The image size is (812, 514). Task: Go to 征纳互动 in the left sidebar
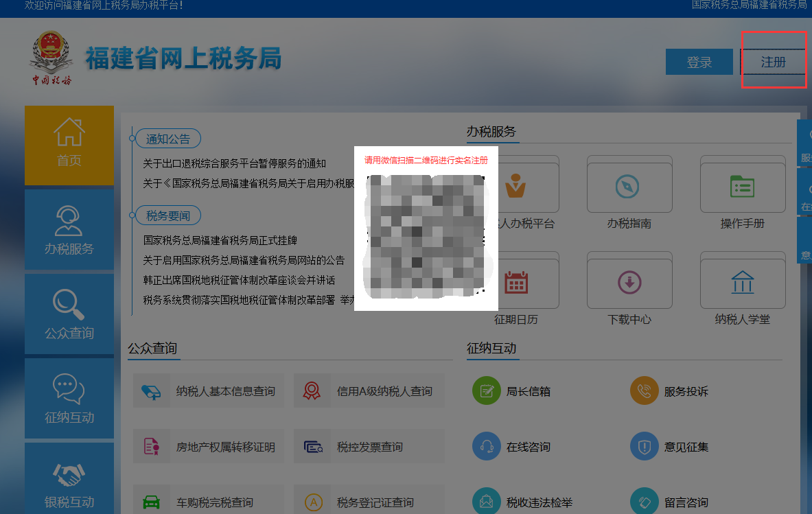69,398
